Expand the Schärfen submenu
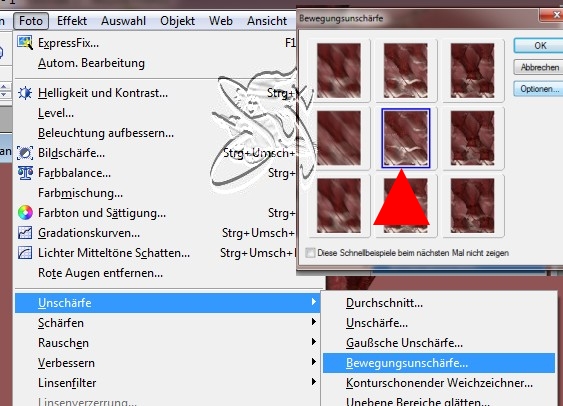 pyautogui.click(x=167, y=323)
